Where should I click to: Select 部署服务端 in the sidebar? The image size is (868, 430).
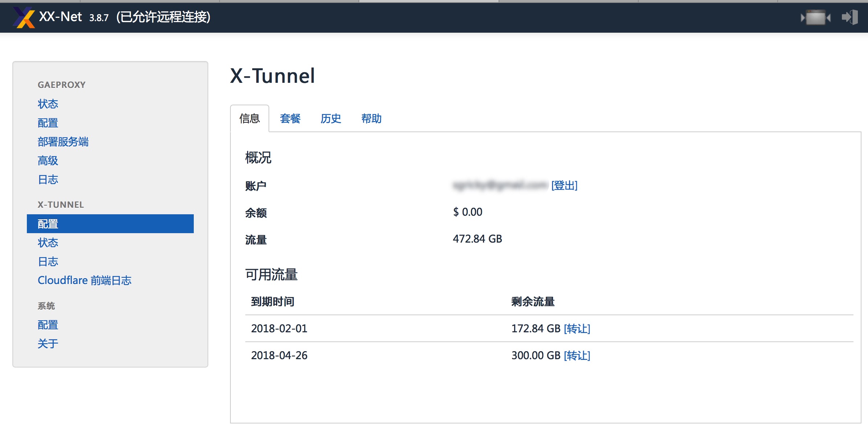pyautogui.click(x=64, y=142)
